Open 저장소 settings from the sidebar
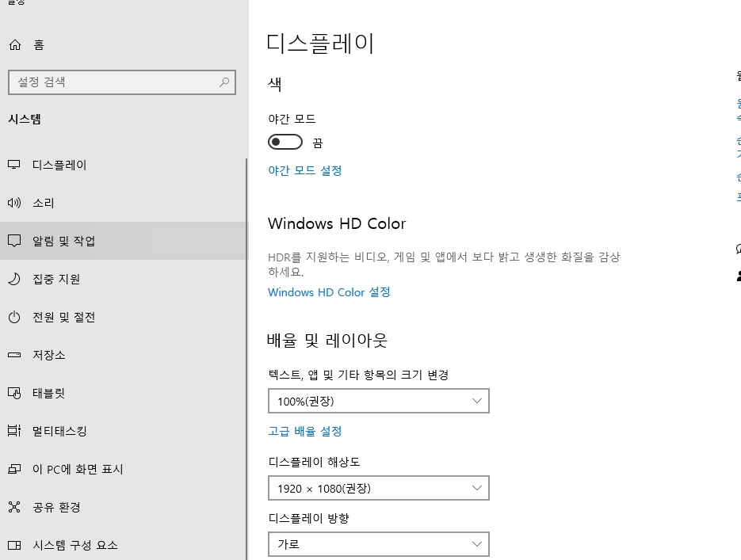 tap(14, 355)
